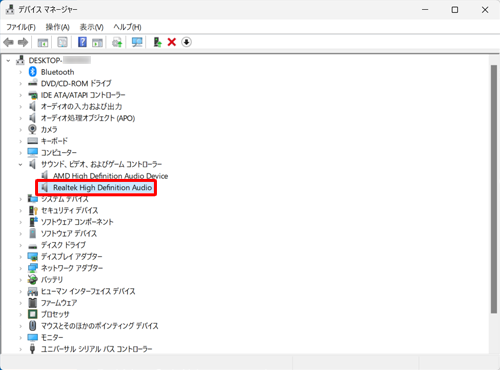Collapse the サウンド、ビデオ、およびゲーム コントローラー category
This screenshot has height=370, width=500.
20,164
